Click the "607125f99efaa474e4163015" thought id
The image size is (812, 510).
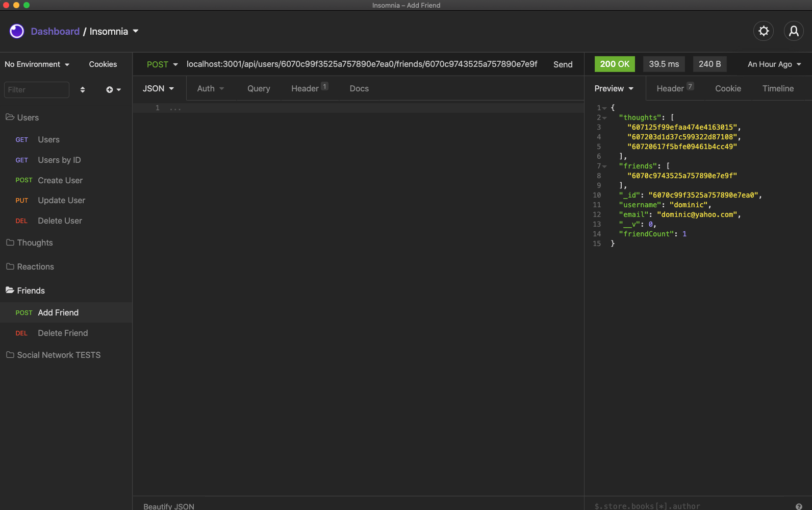(x=682, y=128)
